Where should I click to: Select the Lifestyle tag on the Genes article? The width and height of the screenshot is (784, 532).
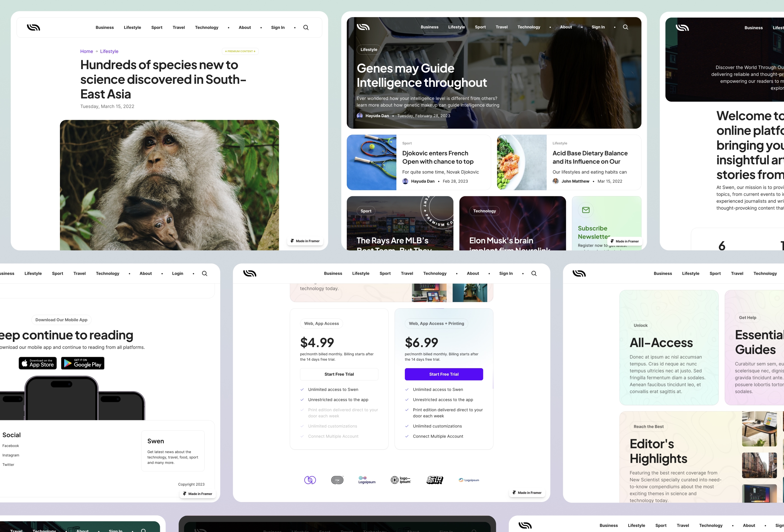[x=368, y=49]
